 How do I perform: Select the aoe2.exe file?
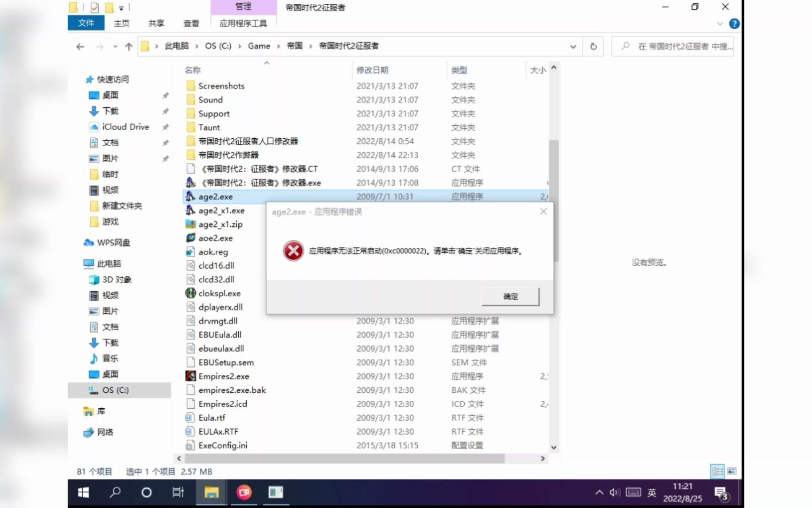click(215, 238)
